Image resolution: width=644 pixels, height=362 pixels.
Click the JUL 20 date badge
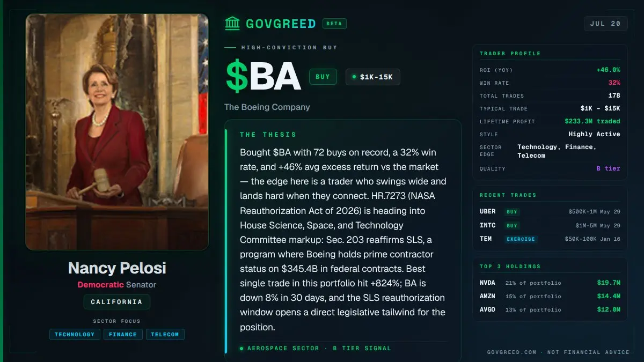tap(605, 24)
